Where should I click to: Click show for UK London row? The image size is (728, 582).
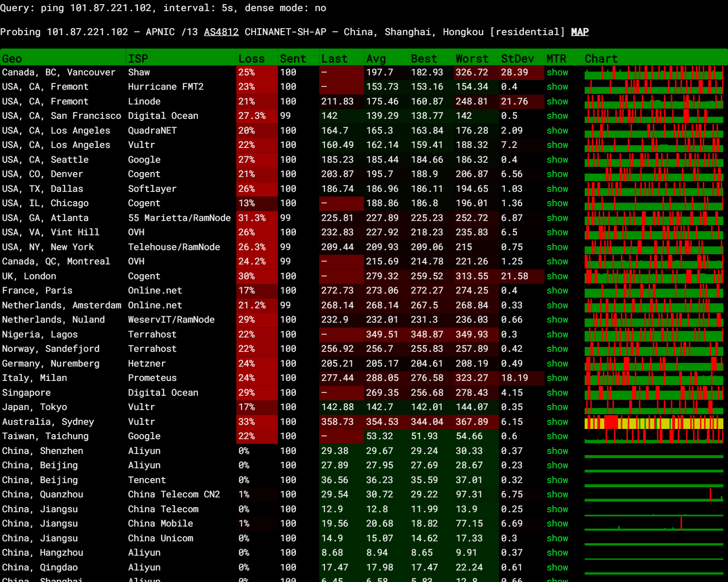557,276
